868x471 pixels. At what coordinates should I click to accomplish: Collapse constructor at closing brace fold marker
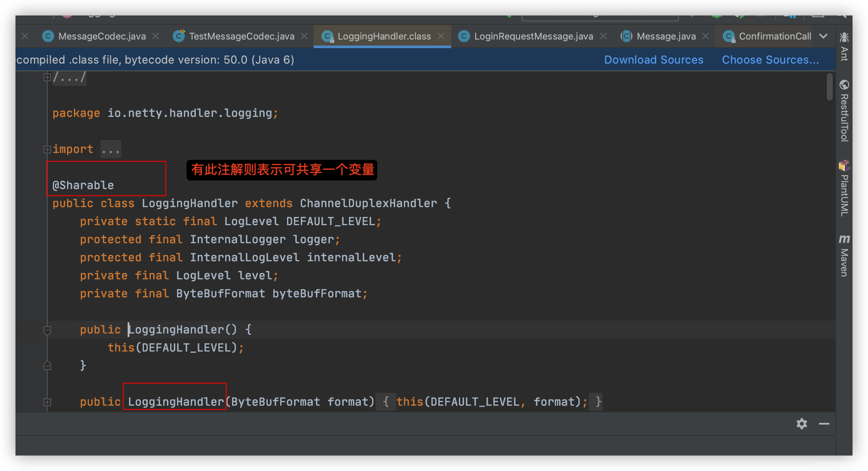47,366
